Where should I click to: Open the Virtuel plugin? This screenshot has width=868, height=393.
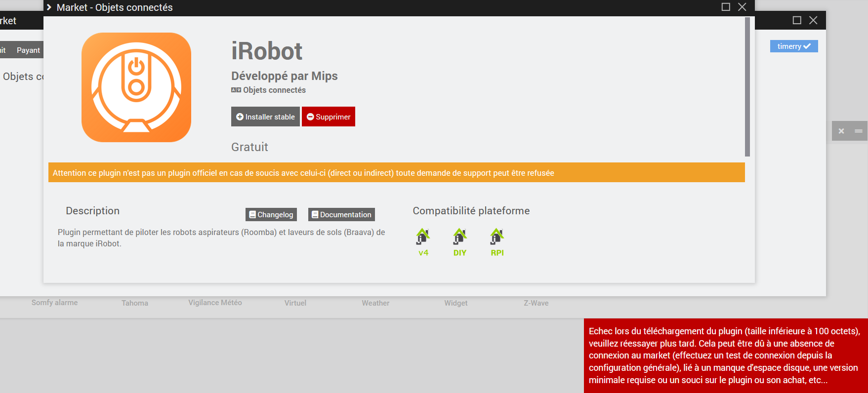pyautogui.click(x=295, y=303)
